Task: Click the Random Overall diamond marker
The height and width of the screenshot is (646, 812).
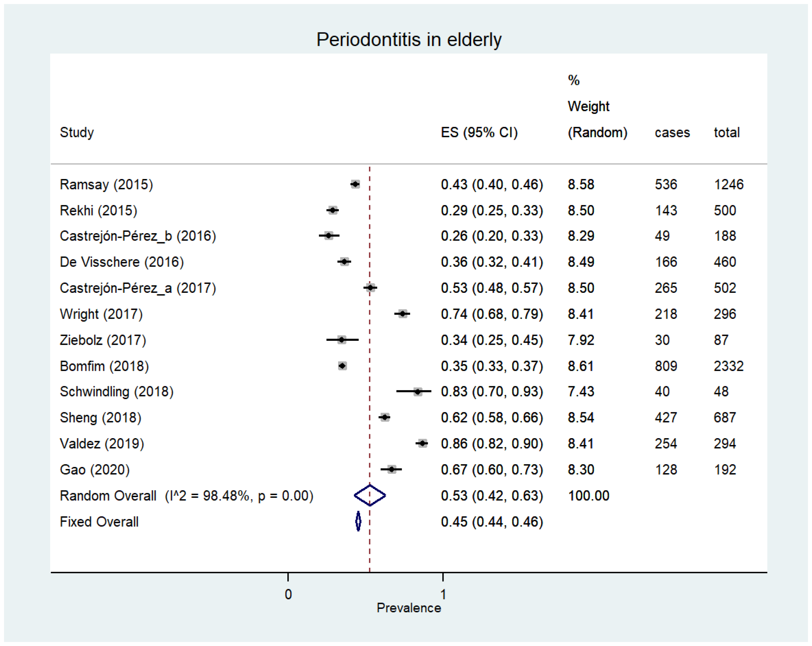Action: (x=370, y=495)
